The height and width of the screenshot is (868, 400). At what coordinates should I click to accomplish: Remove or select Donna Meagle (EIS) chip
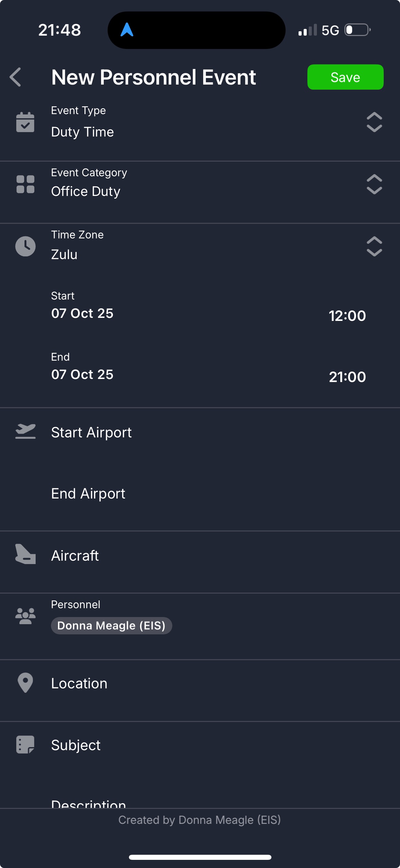111,626
